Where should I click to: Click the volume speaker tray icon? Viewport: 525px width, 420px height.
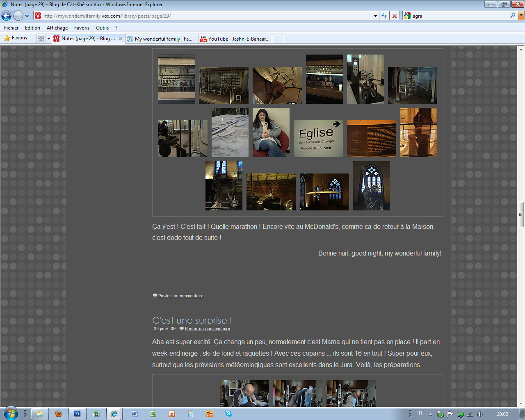[480, 414]
